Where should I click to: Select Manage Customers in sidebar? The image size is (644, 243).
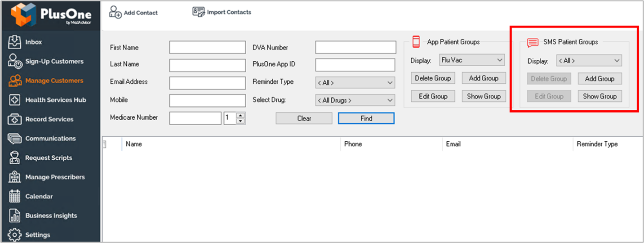coord(54,81)
